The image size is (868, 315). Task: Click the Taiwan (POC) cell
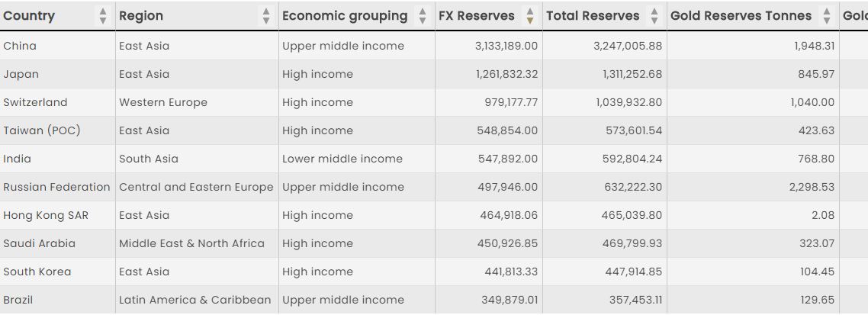point(42,130)
